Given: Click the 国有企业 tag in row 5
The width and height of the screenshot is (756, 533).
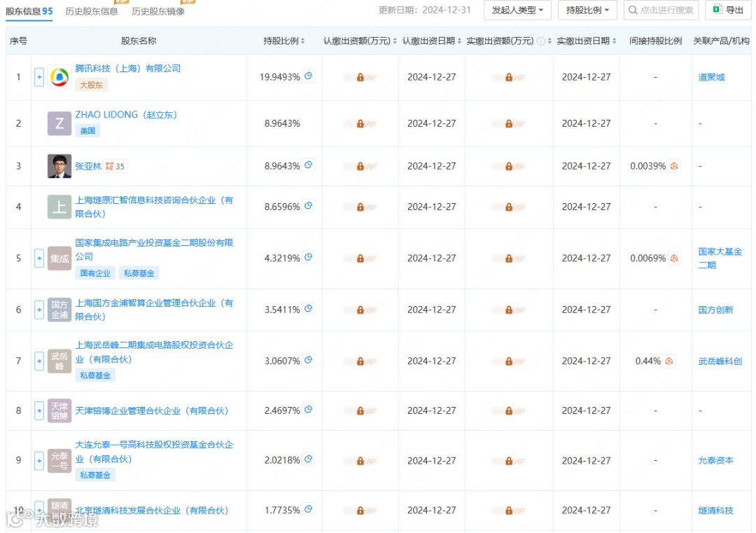Looking at the screenshot, I should pyautogui.click(x=95, y=273).
